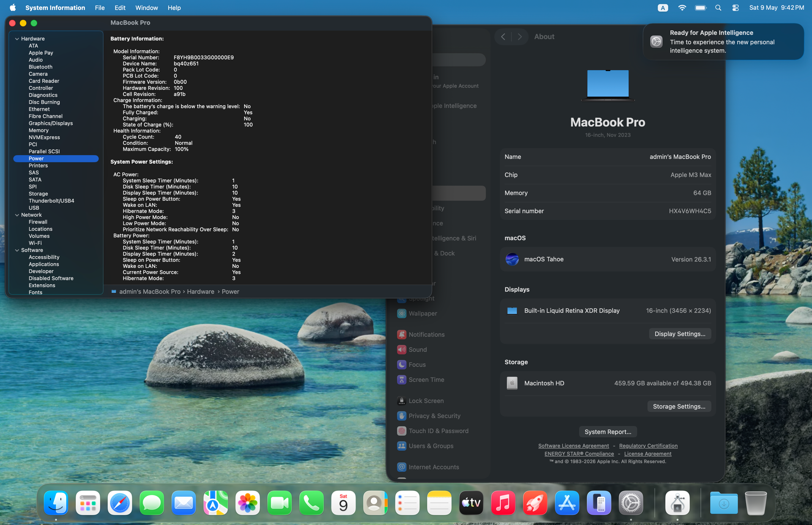The height and width of the screenshot is (525, 812).
Task: Click battery status icon in the menu bar
Action: point(701,8)
